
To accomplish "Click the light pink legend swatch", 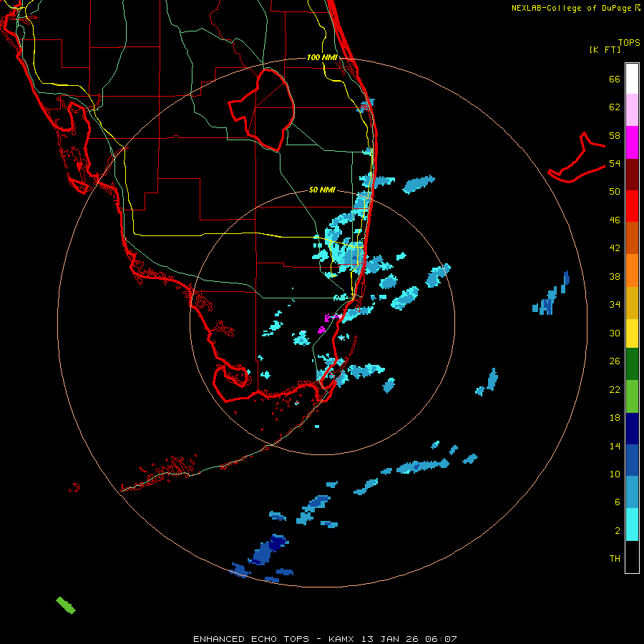I will 632,109.
